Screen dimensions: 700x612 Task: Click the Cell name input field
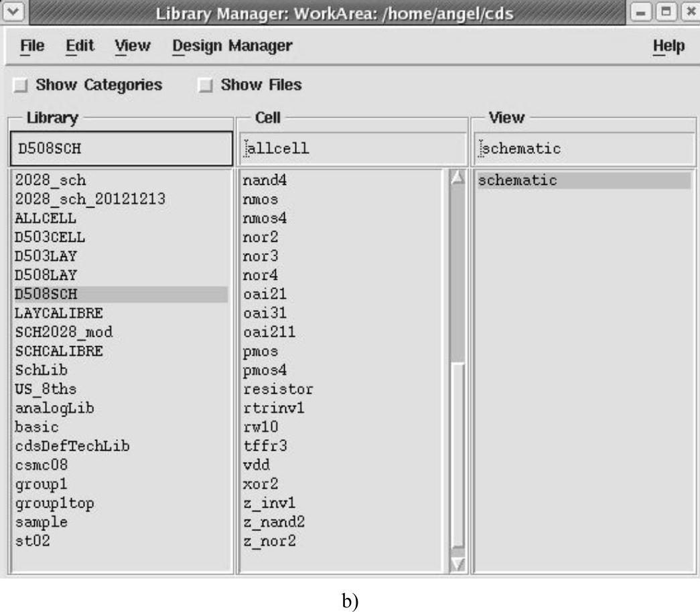pos(353,149)
